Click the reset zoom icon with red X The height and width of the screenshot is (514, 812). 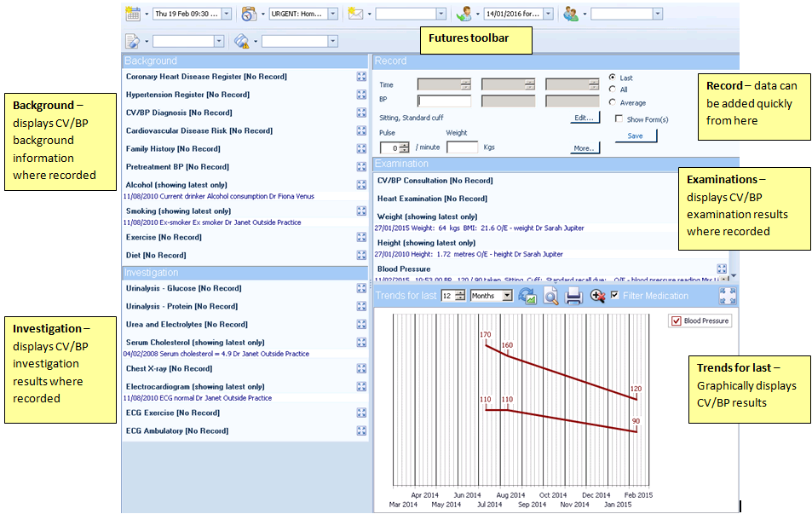(x=598, y=296)
